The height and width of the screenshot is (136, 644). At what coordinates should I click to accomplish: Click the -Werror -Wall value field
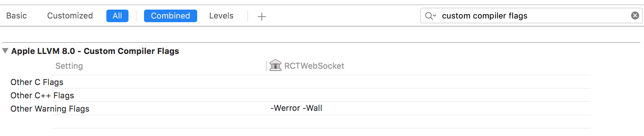296,108
